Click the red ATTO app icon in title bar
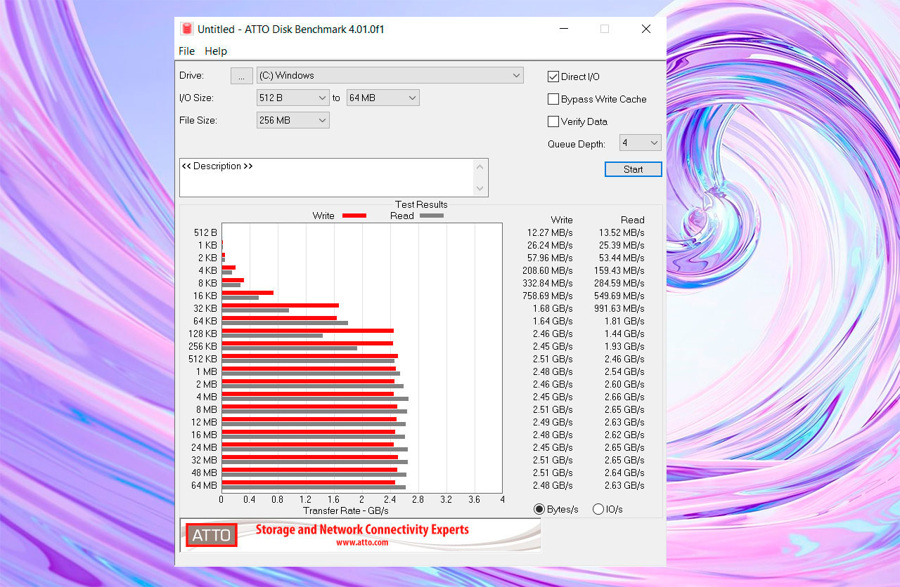900x587 pixels. pyautogui.click(x=187, y=29)
